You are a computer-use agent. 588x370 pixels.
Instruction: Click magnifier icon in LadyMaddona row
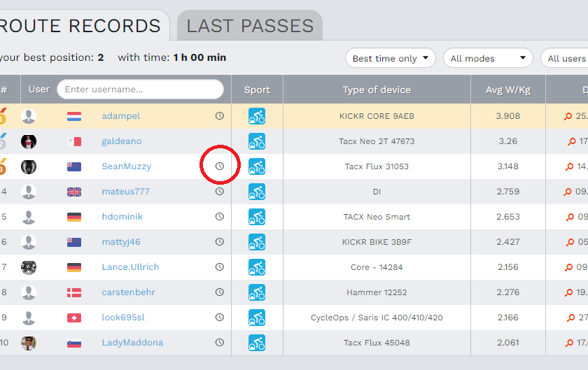coord(569,343)
